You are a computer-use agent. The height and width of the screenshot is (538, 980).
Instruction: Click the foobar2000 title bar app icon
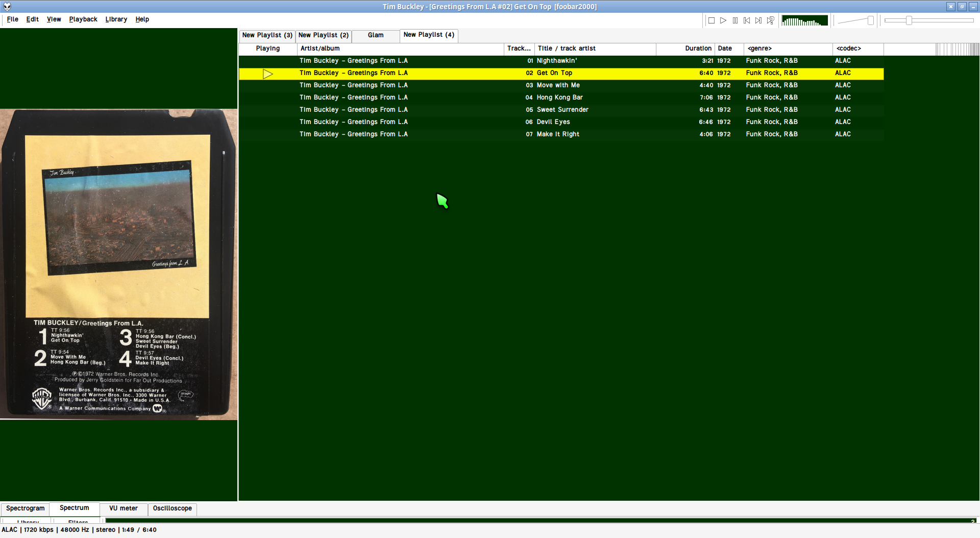(7, 7)
